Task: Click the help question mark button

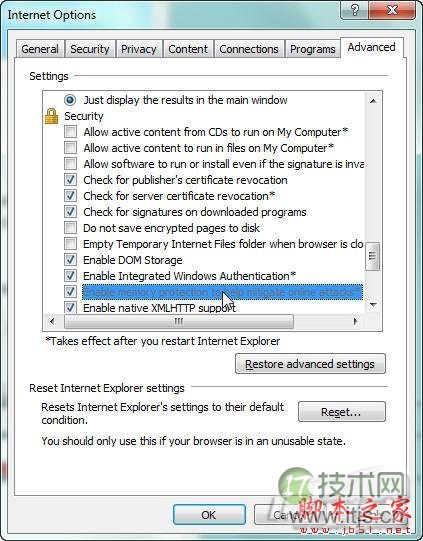Action: pos(354,10)
